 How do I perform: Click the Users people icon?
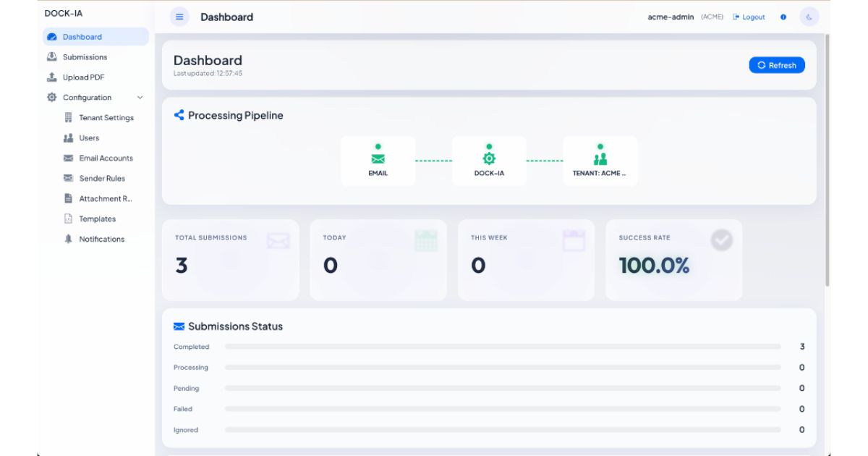pyautogui.click(x=69, y=138)
